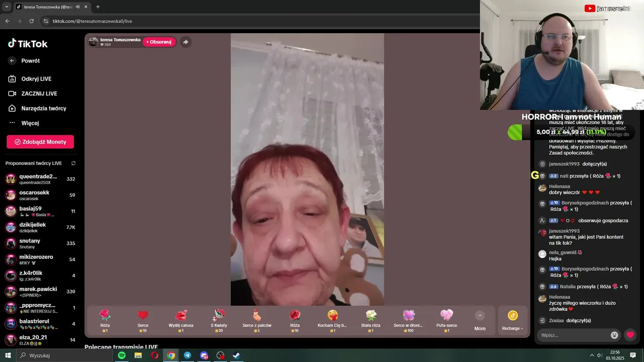644x362 pixels.
Task: Send the Pufa-serce gift
Action: click(x=447, y=321)
